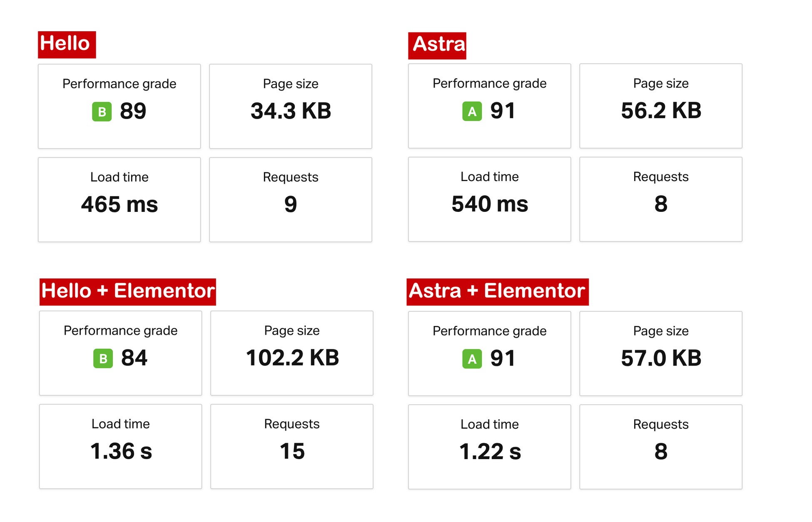Viewport: 812px width, 522px height.
Task: Click the page size value 57.0 KB
Action: coord(661,358)
